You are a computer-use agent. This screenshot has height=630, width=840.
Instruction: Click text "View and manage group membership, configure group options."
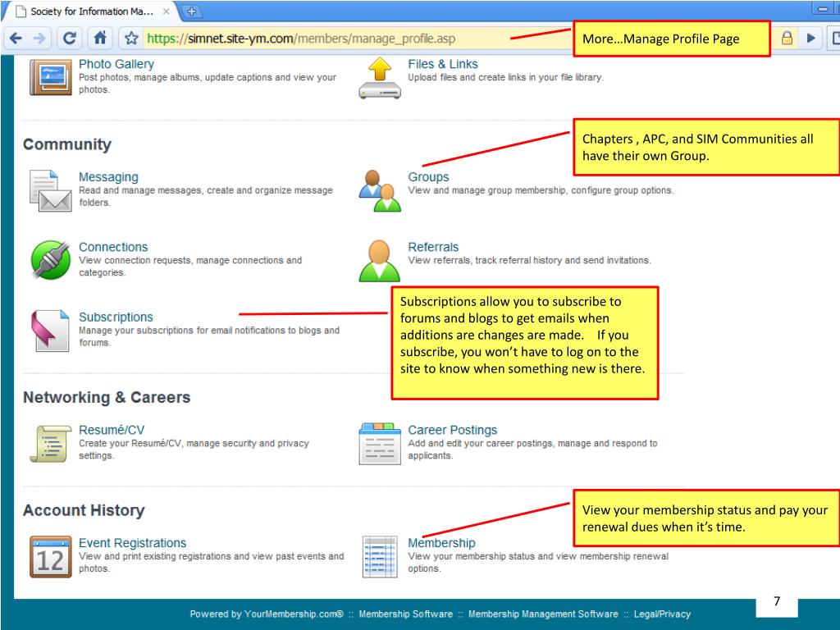[541, 190]
